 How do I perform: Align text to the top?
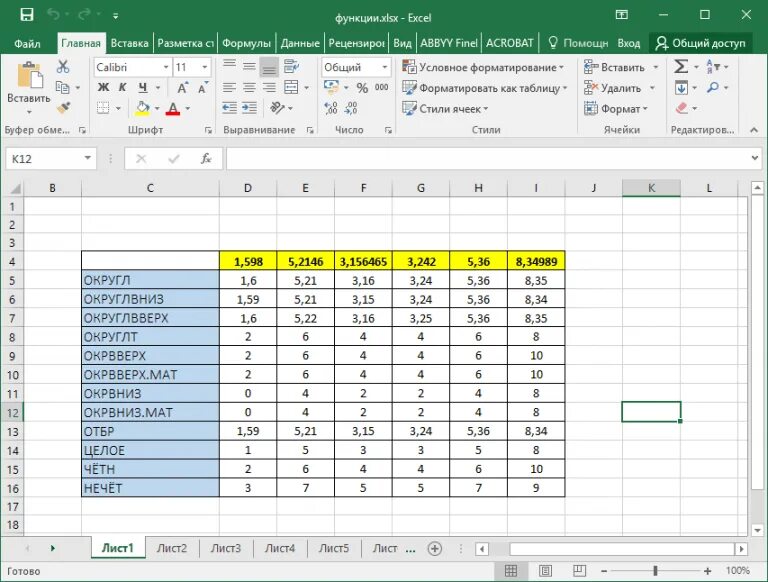[229, 67]
